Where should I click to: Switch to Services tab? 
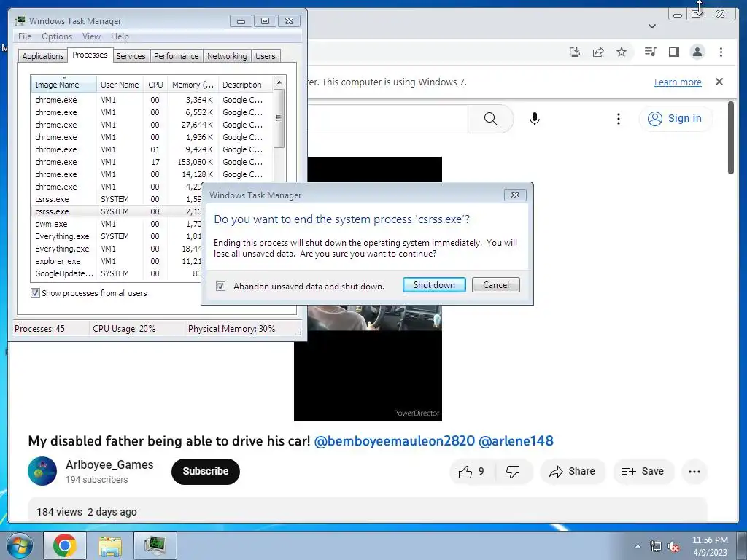131,56
